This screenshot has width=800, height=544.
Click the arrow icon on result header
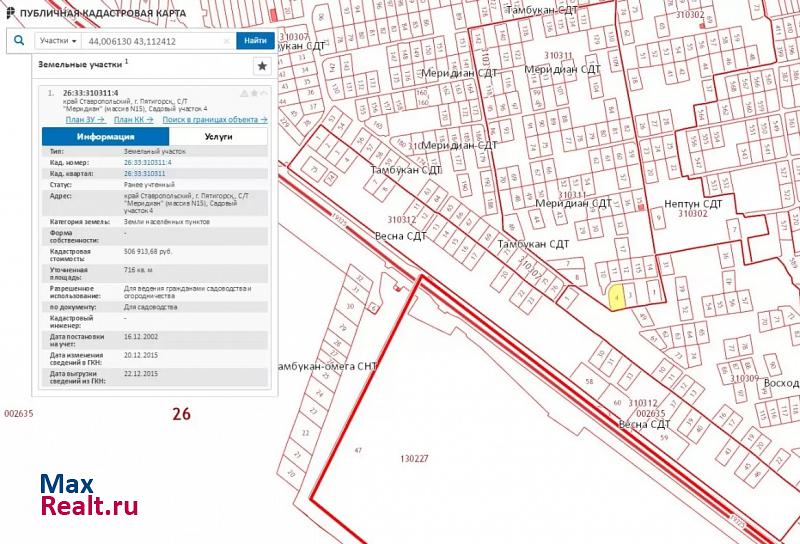[x=265, y=92]
